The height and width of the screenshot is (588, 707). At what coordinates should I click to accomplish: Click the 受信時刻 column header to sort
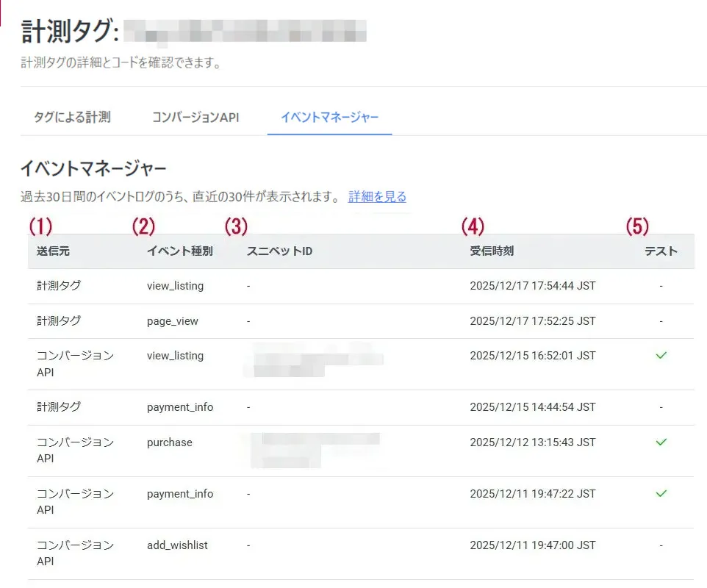(x=490, y=251)
